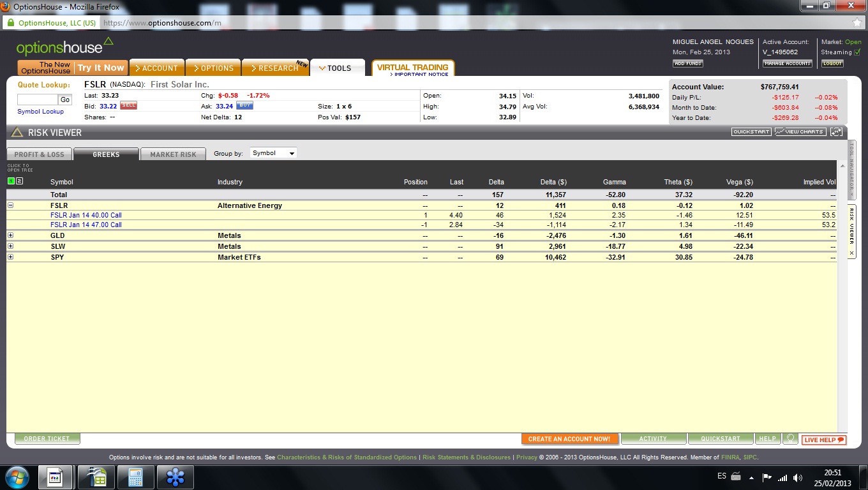The image size is (868, 490).
Task: Click the OptionsHouse logo
Action: pos(64,47)
